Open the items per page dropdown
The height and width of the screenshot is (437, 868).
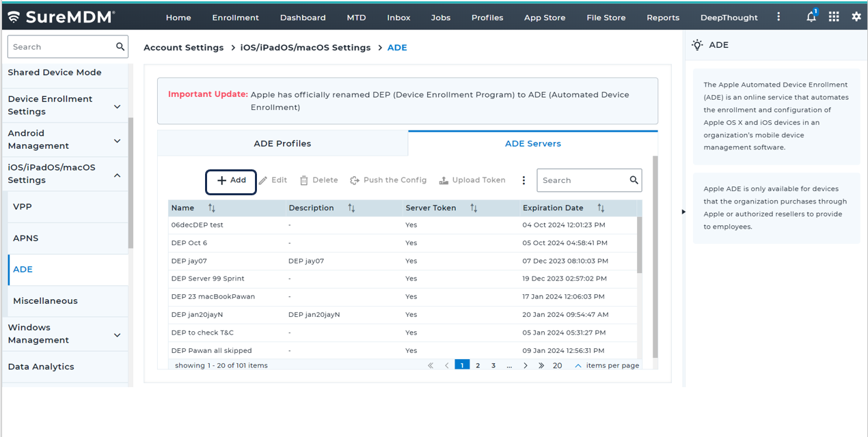click(x=578, y=365)
